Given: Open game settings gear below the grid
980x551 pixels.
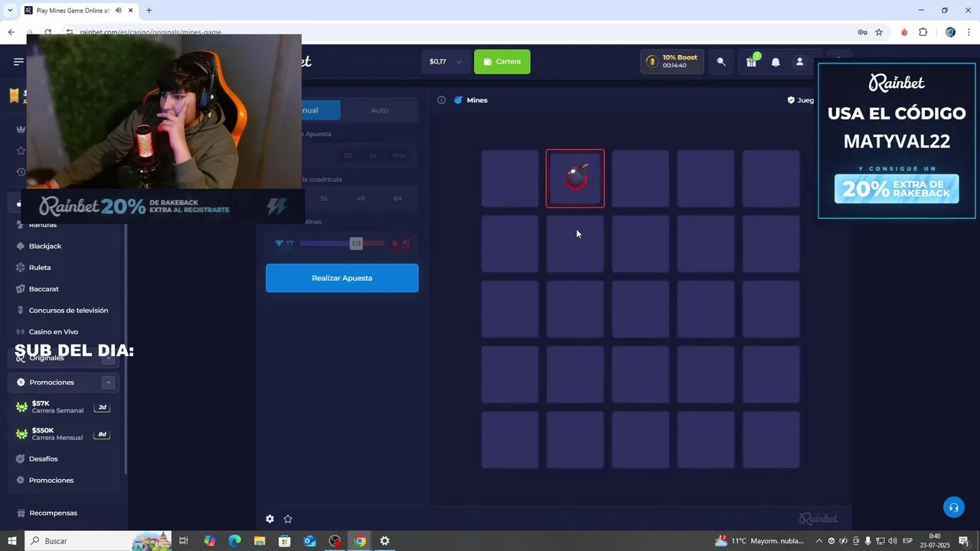Looking at the screenshot, I should click(x=269, y=519).
